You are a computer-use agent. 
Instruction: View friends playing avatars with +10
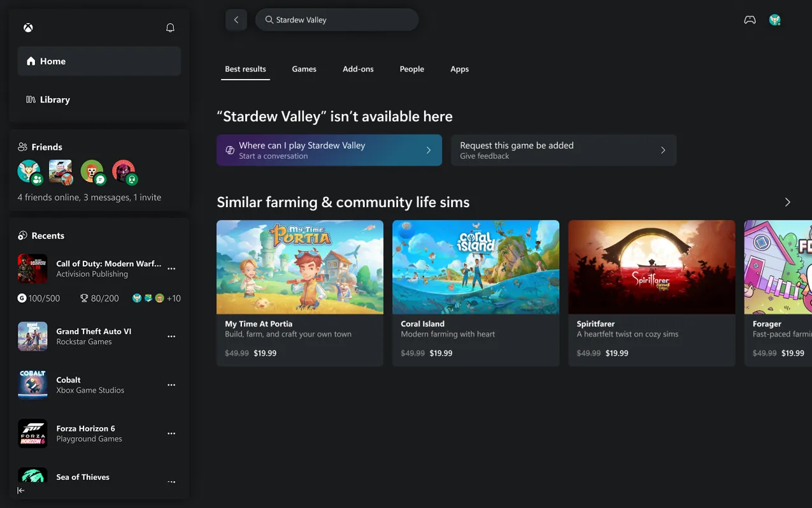(157, 298)
